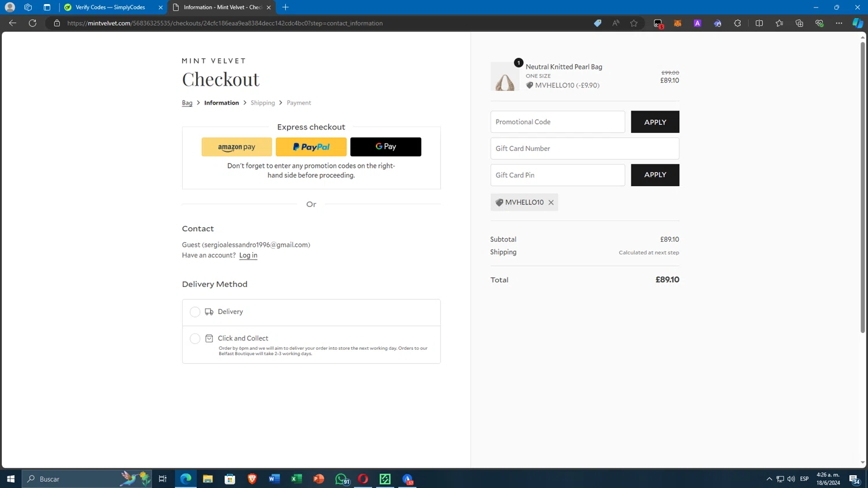This screenshot has height=488, width=868.
Task: Switch to the Verify Codes SimplyCodes tab
Action: pyautogui.click(x=110, y=8)
